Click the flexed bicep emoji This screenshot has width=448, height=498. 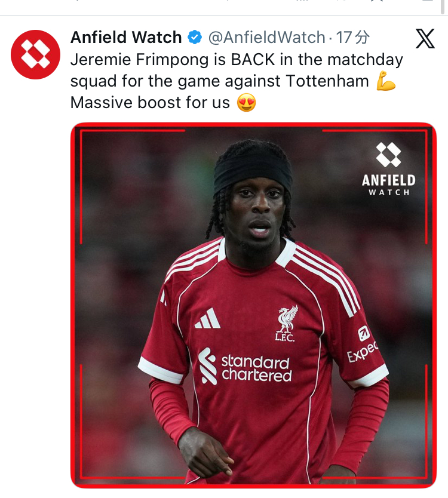click(x=386, y=81)
